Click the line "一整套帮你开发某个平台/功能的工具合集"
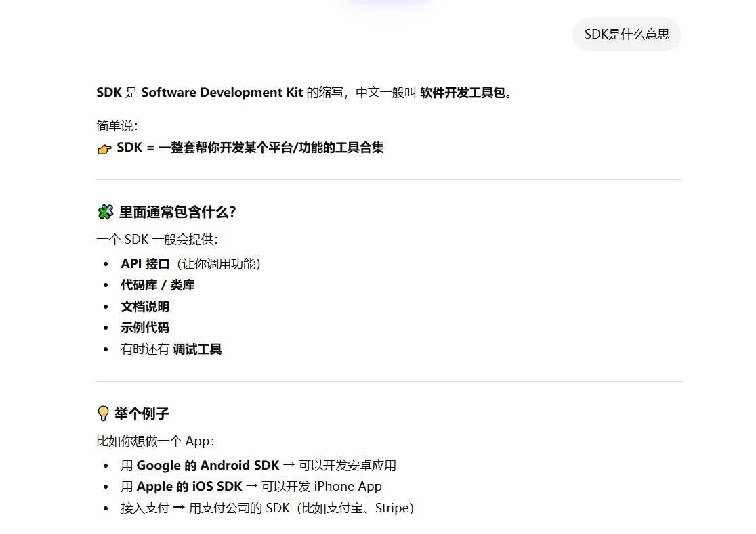Screen dimensions: 756x534 (x=271, y=148)
